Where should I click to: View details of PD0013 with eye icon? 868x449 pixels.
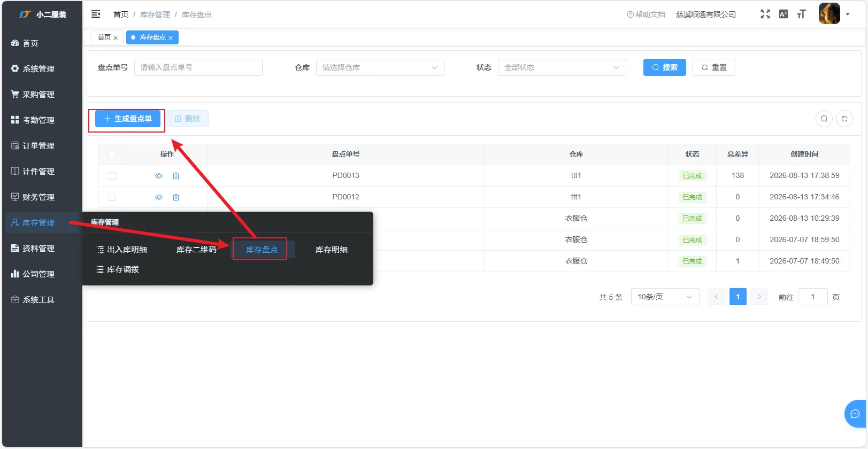click(159, 176)
